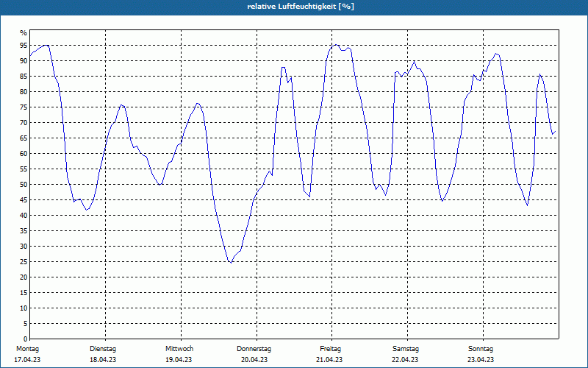588x368 pixels.
Task: Click the 'Samstag' day label
Action: 406,349
